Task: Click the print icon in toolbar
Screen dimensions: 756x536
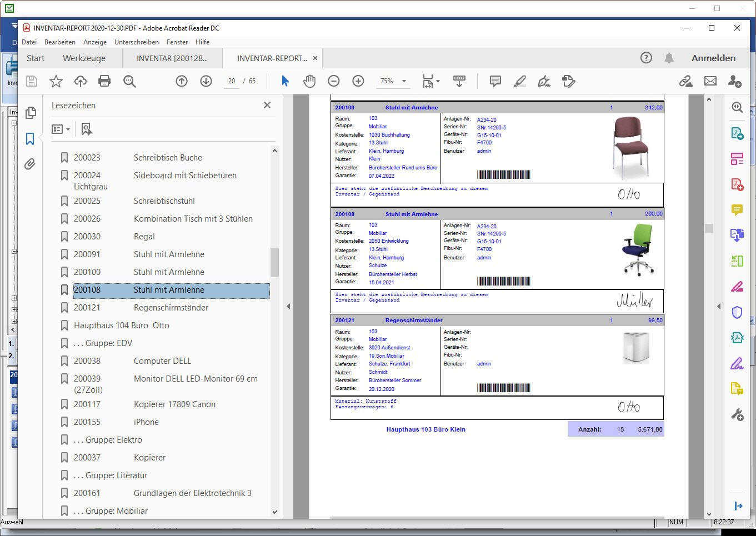Action: pos(104,81)
